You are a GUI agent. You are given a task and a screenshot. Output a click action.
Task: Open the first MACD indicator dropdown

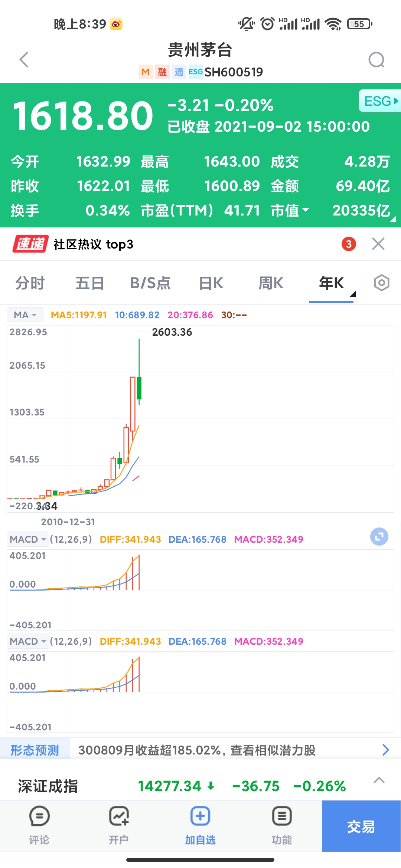[28, 539]
